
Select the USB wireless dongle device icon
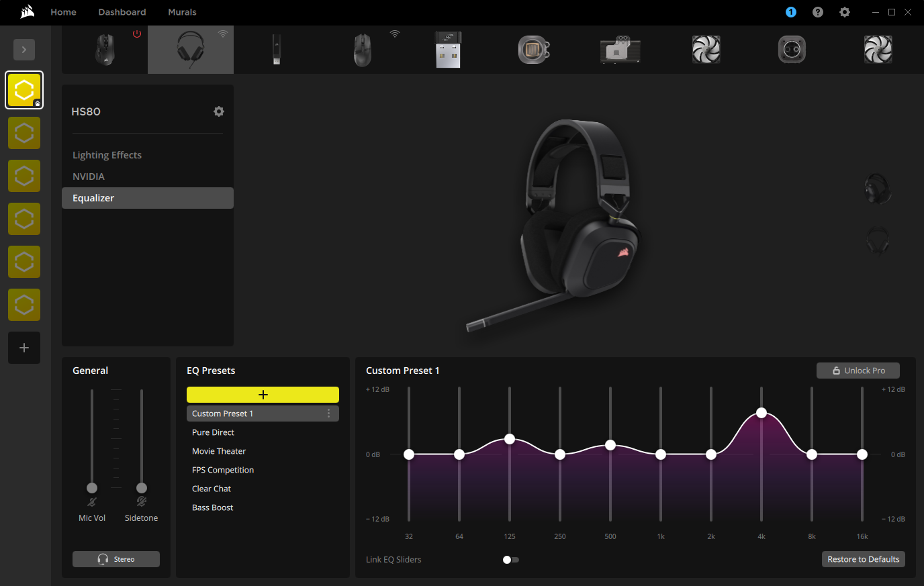point(448,50)
